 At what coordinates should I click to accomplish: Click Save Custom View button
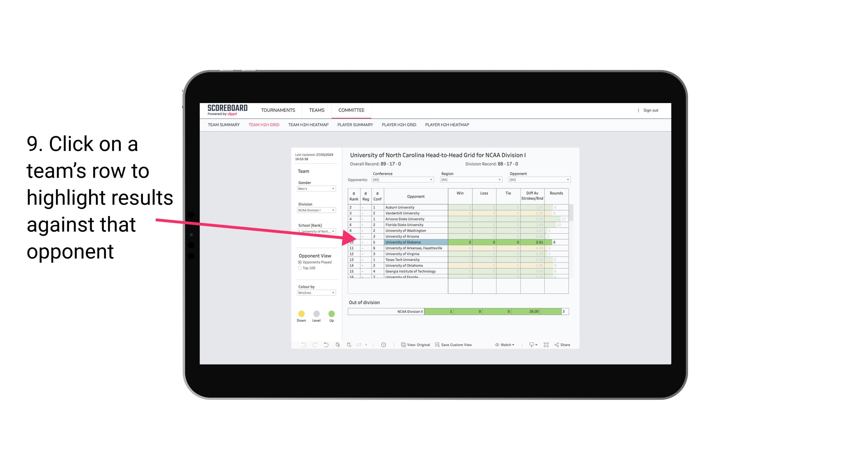pyautogui.click(x=454, y=345)
